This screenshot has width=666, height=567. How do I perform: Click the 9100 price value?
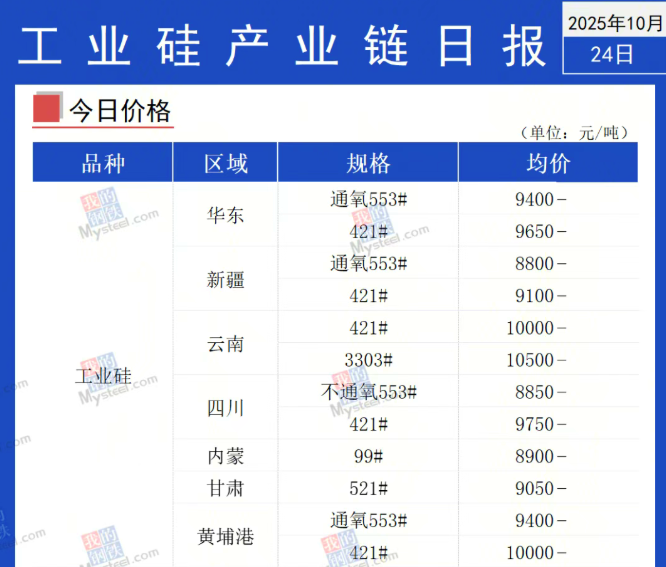534,296
